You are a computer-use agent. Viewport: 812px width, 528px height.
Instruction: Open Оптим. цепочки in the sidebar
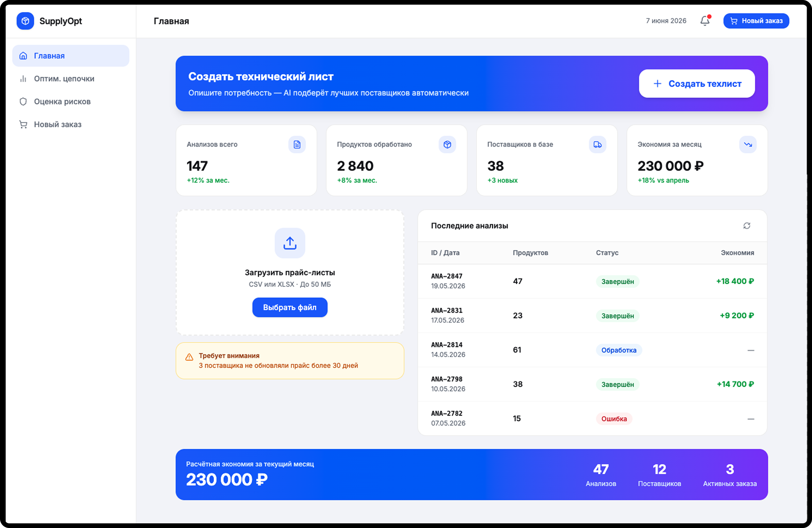(x=71, y=79)
